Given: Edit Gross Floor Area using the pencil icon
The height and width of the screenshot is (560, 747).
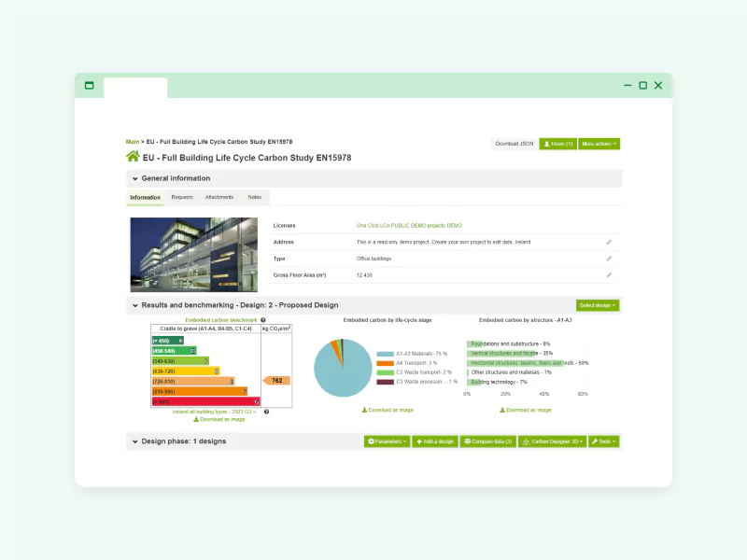Looking at the screenshot, I should pyautogui.click(x=609, y=275).
